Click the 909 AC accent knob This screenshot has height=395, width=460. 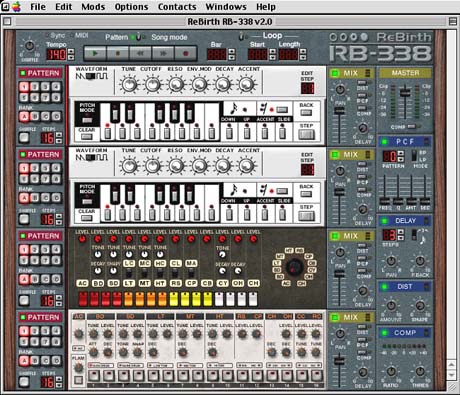79,333
